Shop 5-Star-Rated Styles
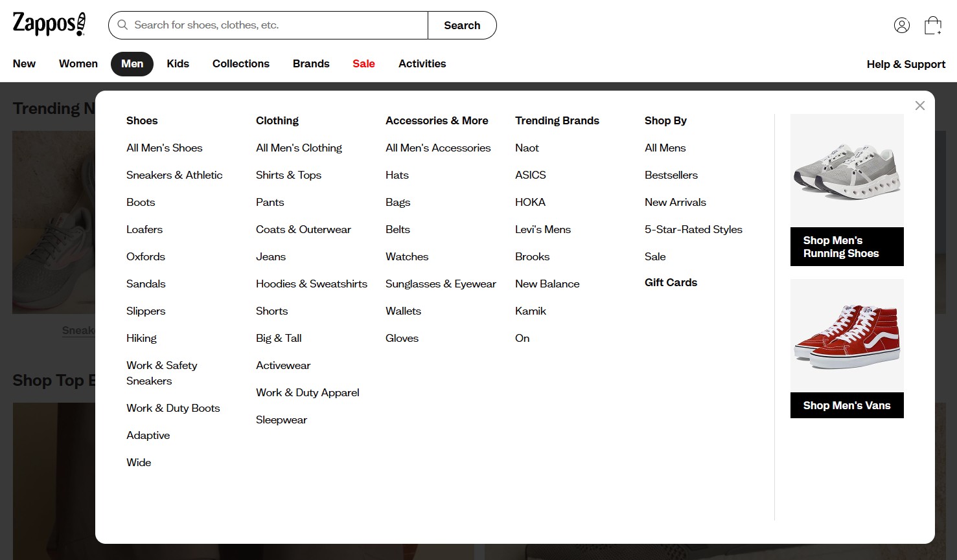Viewport: 957px width, 560px height. pyautogui.click(x=693, y=229)
